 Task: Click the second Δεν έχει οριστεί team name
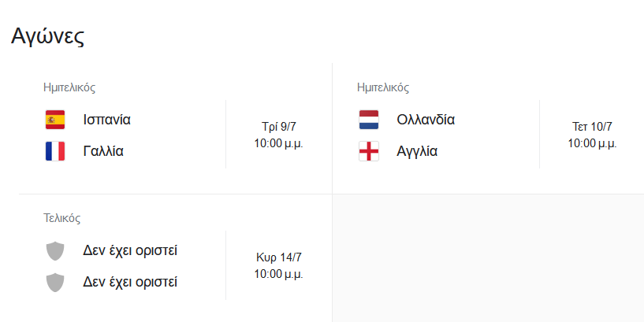click(130, 282)
